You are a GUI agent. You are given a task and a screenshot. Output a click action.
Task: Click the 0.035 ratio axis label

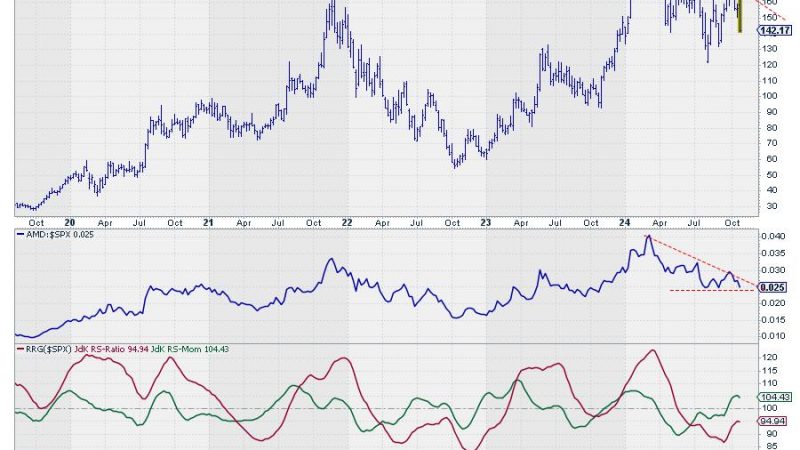point(773,253)
